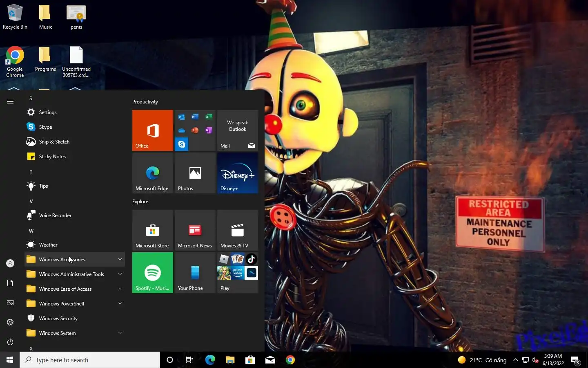Open Settings from the app list
Image resolution: width=588 pixels, height=368 pixels.
click(x=75, y=112)
